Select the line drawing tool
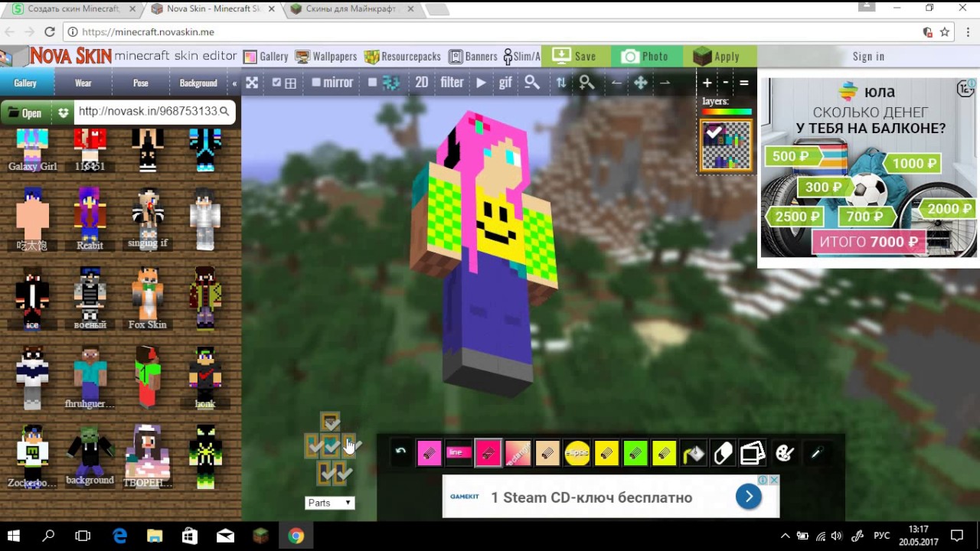The image size is (980, 551). pos(459,453)
